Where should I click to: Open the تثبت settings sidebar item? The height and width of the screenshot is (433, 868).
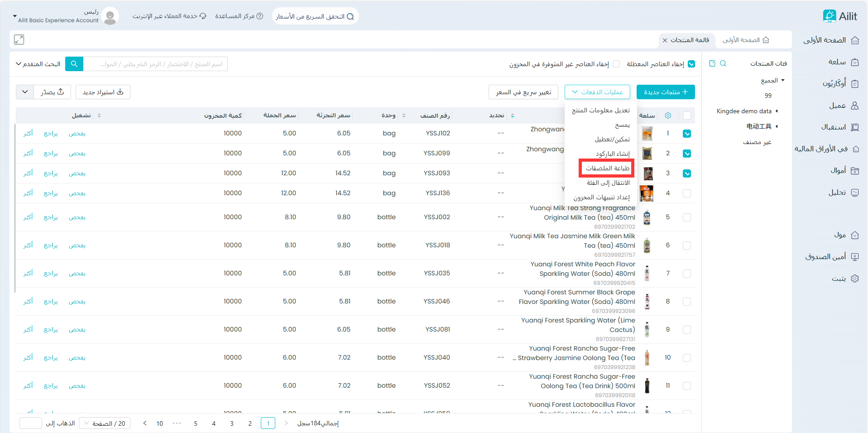tap(845, 279)
